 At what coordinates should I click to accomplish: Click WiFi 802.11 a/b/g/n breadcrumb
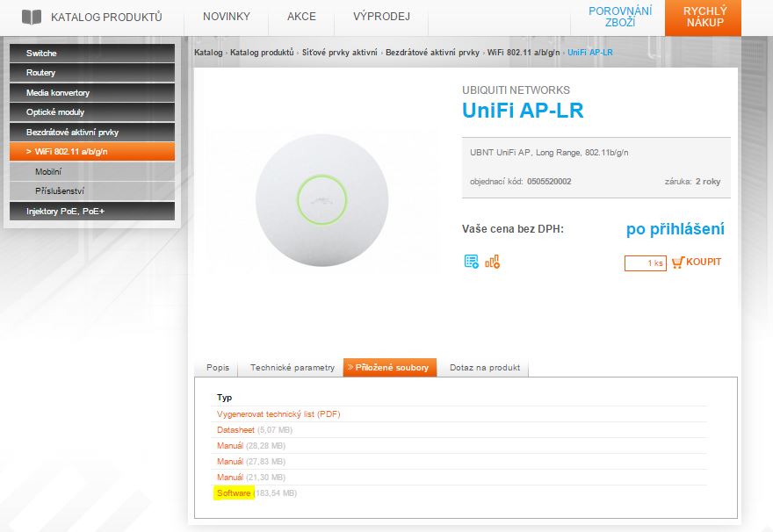pyautogui.click(x=524, y=52)
